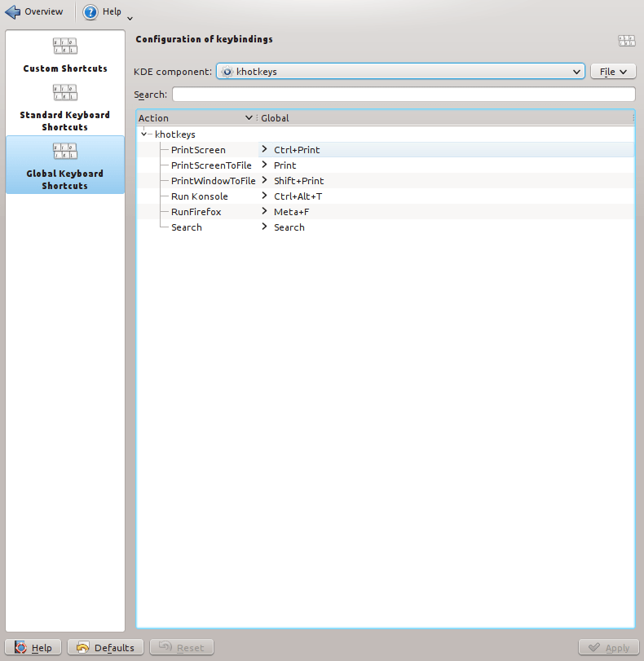The width and height of the screenshot is (644, 661).
Task: Click the Meta+F shortcut text
Action: pyautogui.click(x=291, y=212)
